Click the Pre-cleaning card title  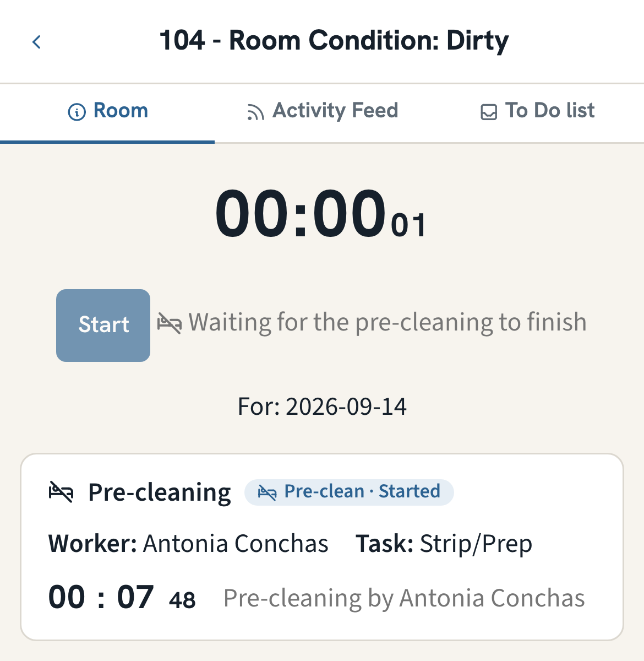[x=160, y=492]
